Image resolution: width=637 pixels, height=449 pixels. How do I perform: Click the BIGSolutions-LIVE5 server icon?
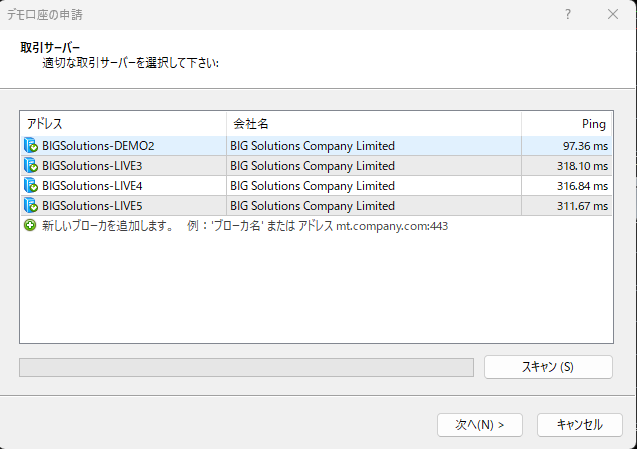(x=31, y=205)
